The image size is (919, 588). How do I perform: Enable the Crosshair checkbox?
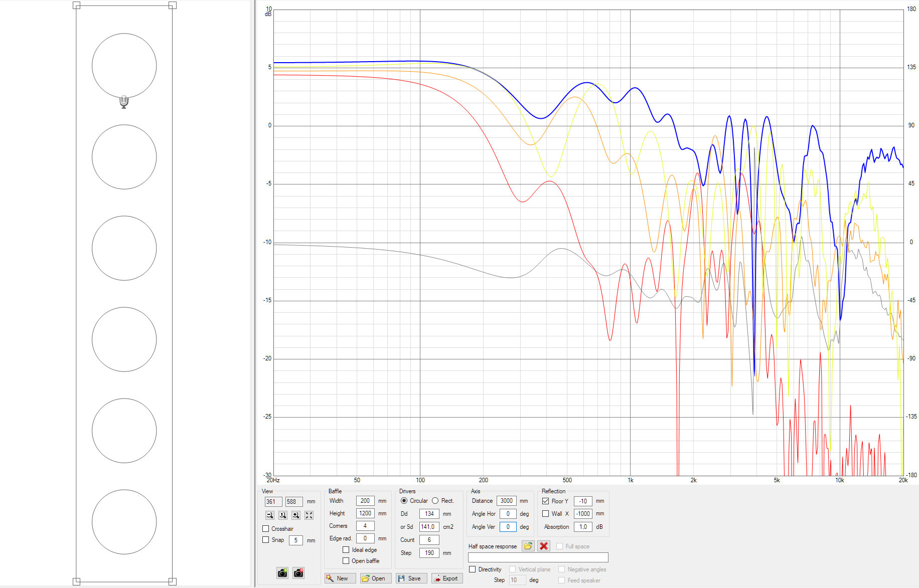coord(266,529)
